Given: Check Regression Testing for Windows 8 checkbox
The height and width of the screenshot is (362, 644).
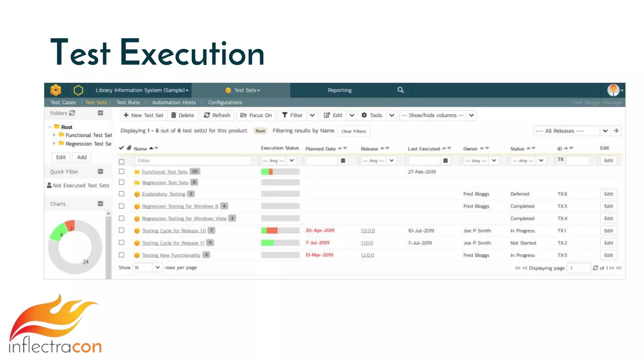Looking at the screenshot, I should [x=121, y=206].
